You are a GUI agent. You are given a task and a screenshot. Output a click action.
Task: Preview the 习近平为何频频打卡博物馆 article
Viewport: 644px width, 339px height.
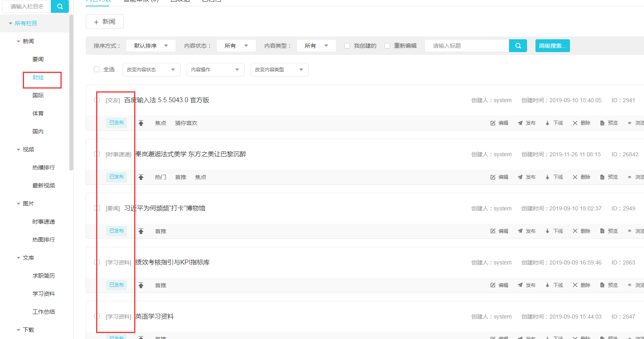609,231
